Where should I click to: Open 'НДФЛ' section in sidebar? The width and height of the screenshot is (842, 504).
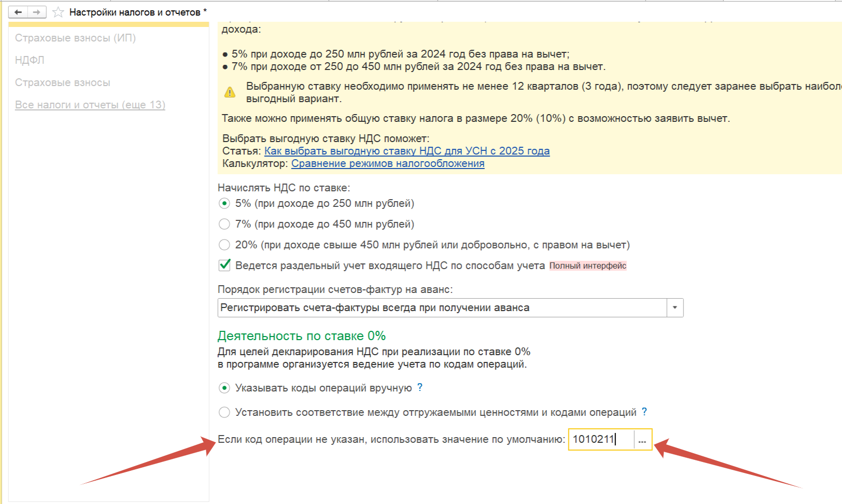coord(30,60)
